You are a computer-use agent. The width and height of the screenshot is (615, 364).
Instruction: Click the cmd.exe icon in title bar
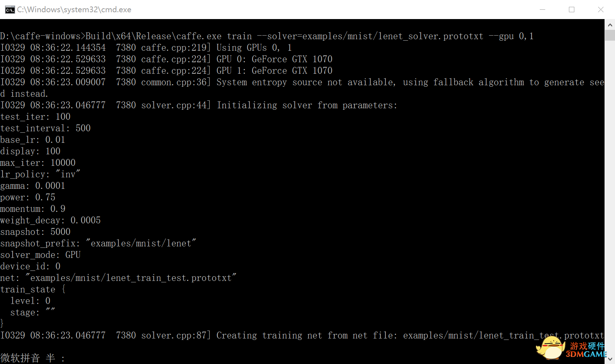10,10
